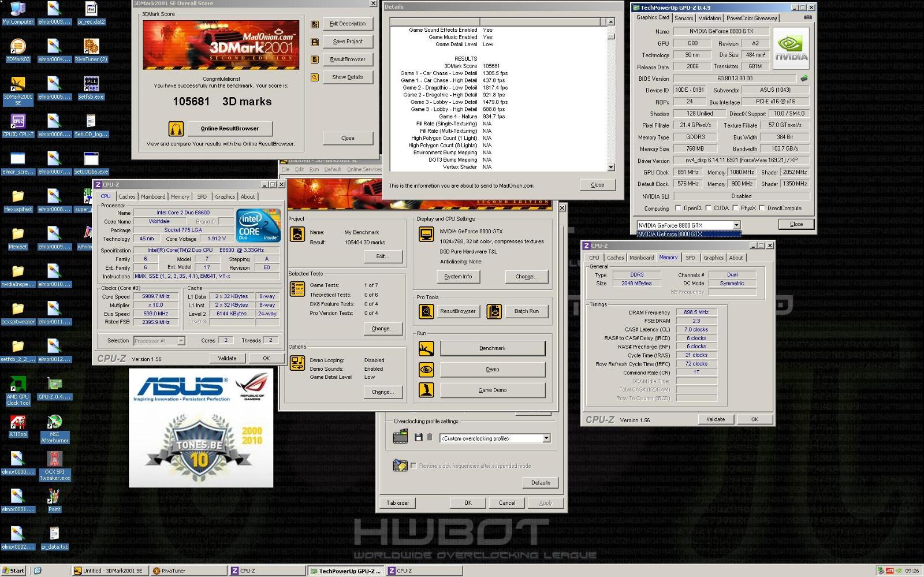Click Close button in GPU-Z window

click(796, 224)
